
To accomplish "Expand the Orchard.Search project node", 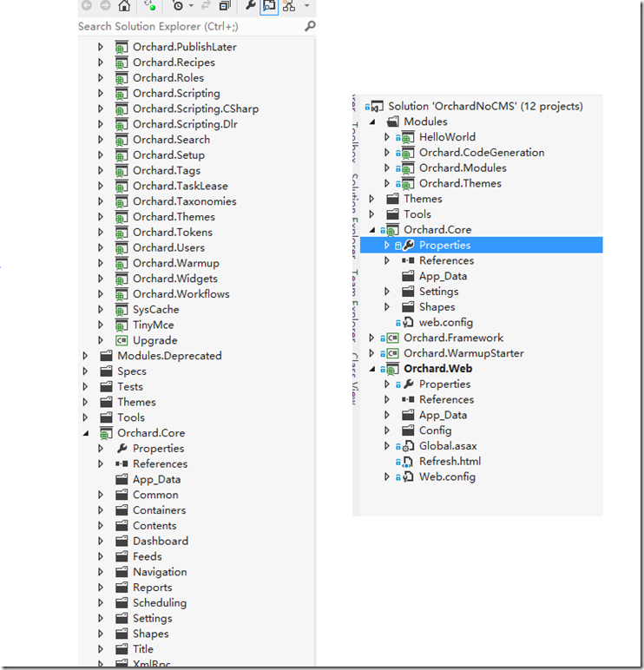I will (x=101, y=140).
